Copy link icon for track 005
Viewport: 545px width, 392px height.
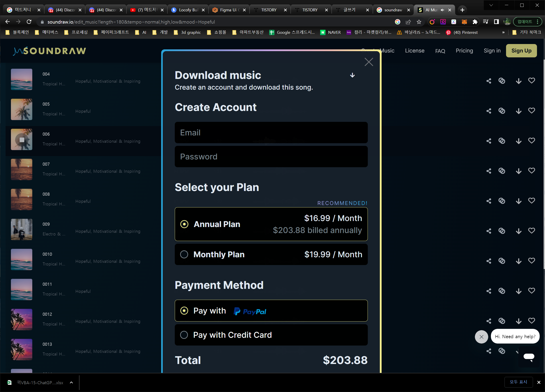pos(502,111)
